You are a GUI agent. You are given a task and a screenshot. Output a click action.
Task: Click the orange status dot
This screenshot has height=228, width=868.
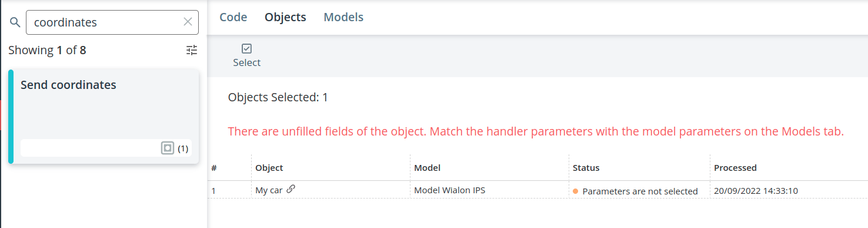576,191
